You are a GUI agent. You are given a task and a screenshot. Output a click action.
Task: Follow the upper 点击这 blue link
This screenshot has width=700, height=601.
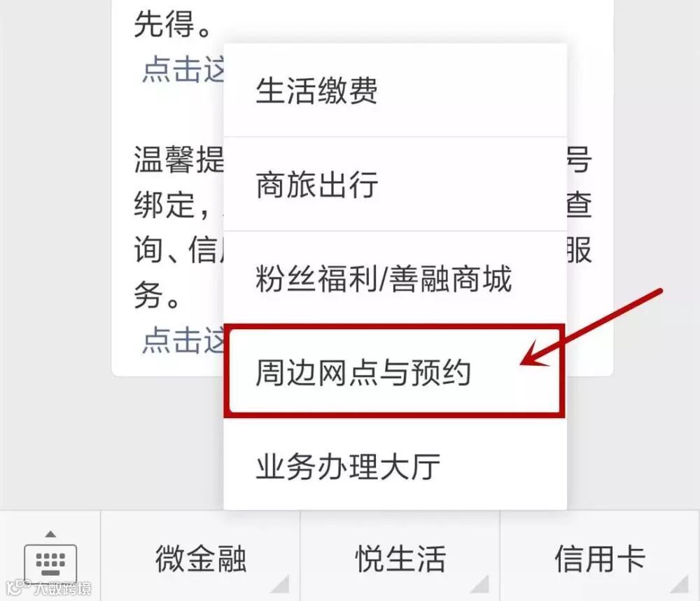click(183, 69)
